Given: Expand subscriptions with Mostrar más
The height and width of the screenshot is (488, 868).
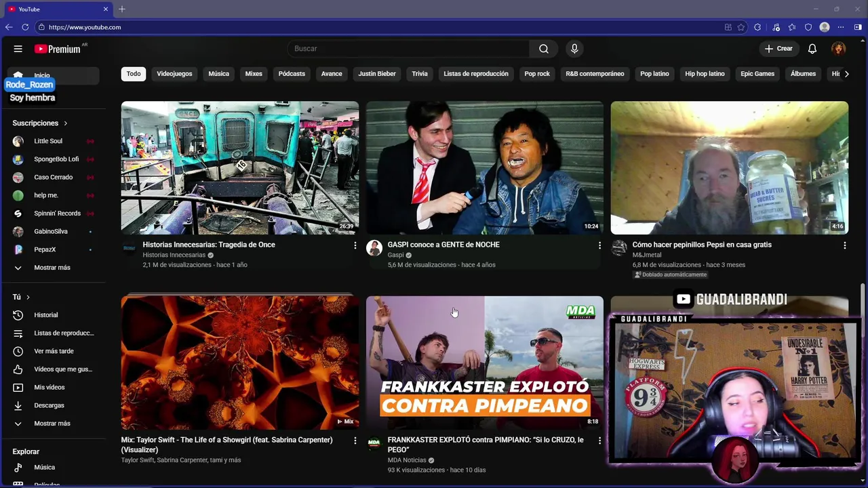Looking at the screenshot, I should point(52,268).
